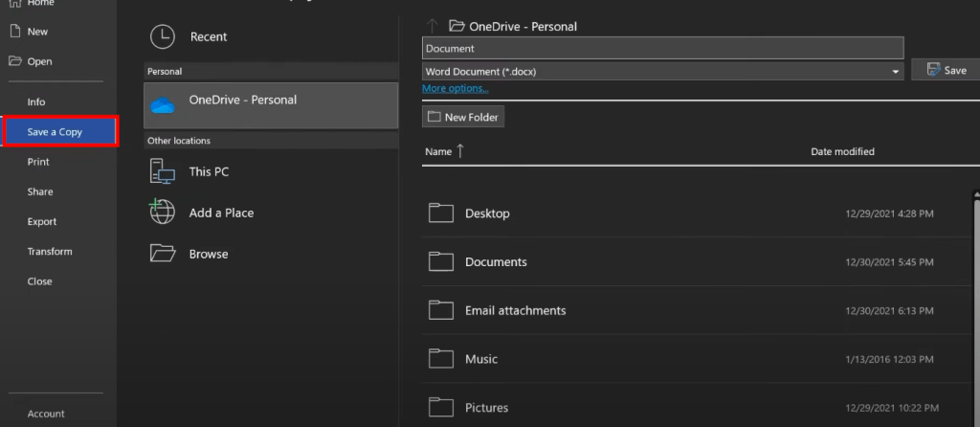Click the Music folder icon
The height and width of the screenshot is (427, 980).
(440, 359)
